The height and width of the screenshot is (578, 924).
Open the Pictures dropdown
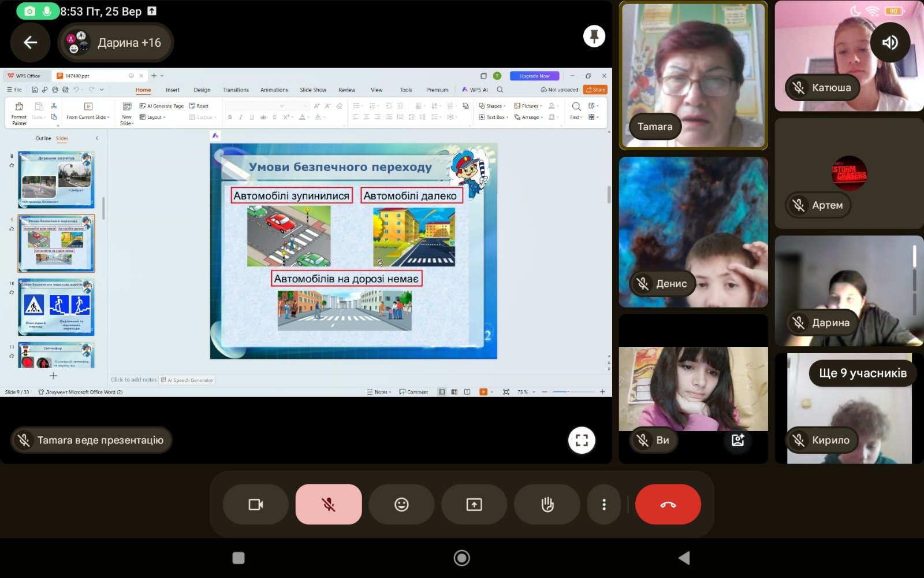528,106
